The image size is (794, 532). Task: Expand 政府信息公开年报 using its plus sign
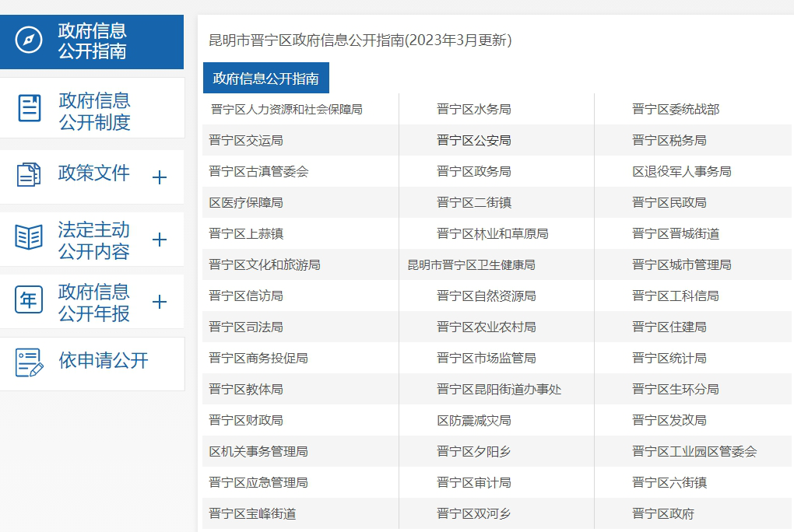[x=160, y=302]
